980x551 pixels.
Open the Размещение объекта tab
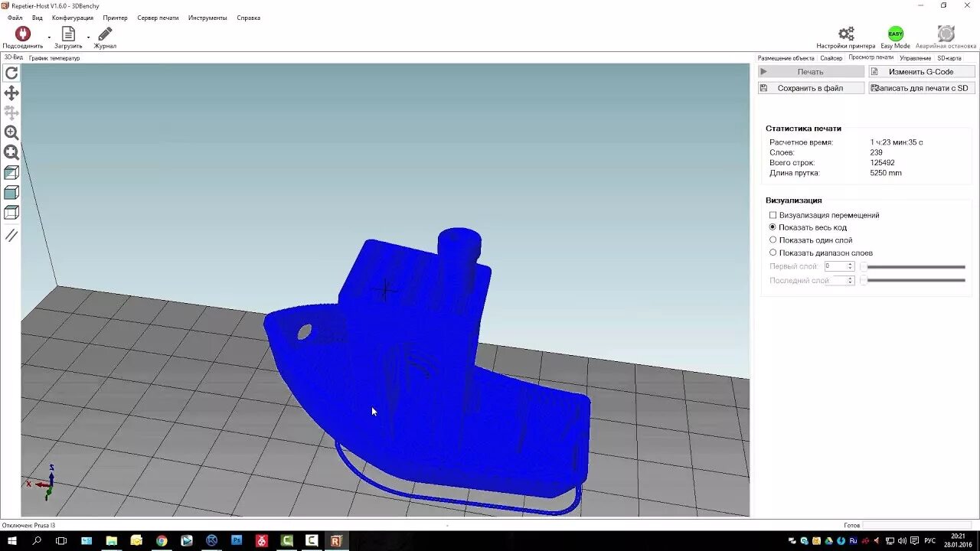pyautogui.click(x=786, y=58)
